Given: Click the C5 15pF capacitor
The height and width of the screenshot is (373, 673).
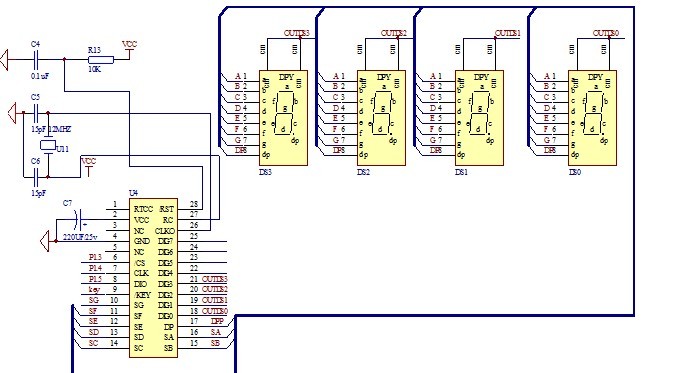Looking at the screenshot, I should pyautogui.click(x=36, y=113).
